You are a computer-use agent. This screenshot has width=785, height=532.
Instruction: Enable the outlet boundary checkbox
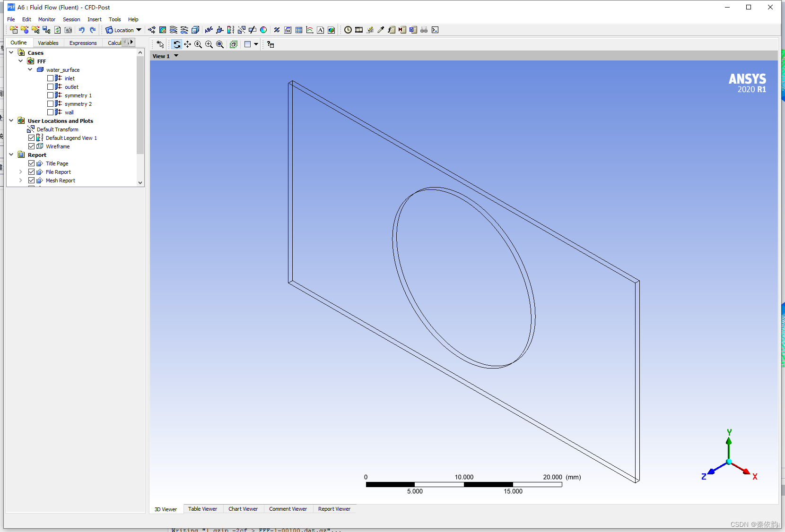(50, 87)
